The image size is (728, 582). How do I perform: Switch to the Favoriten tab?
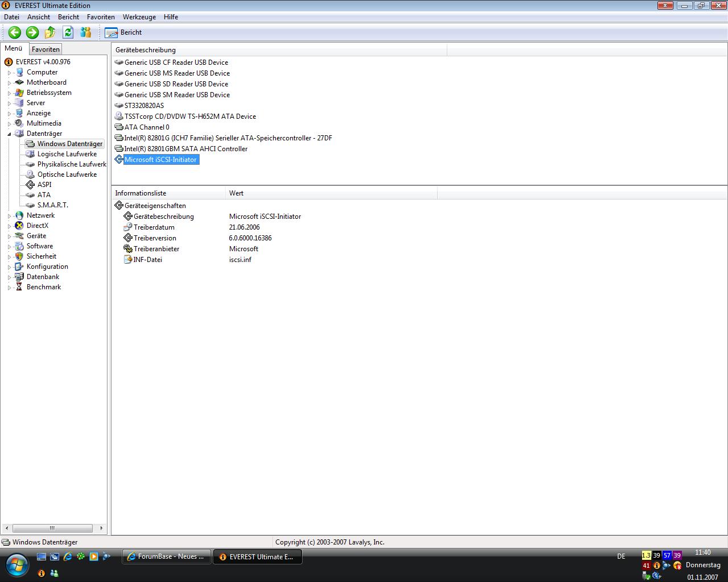(45, 49)
